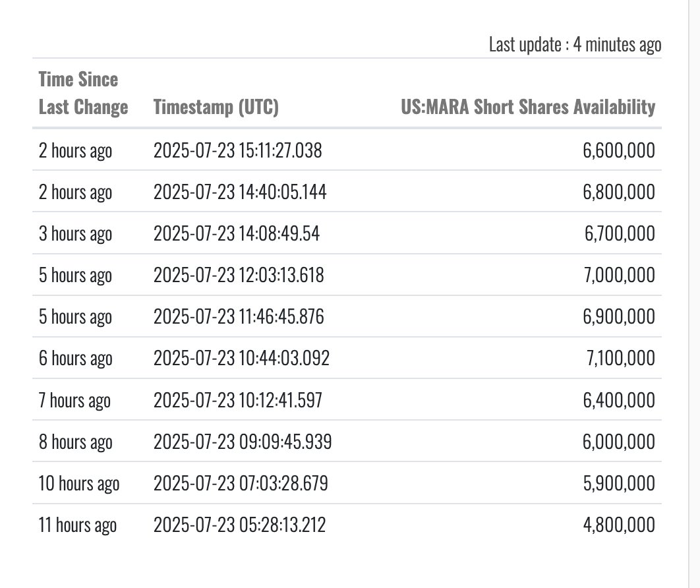Click the 4,800,000 availability value
Viewport: 700px width, 588px height.
point(619,525)
